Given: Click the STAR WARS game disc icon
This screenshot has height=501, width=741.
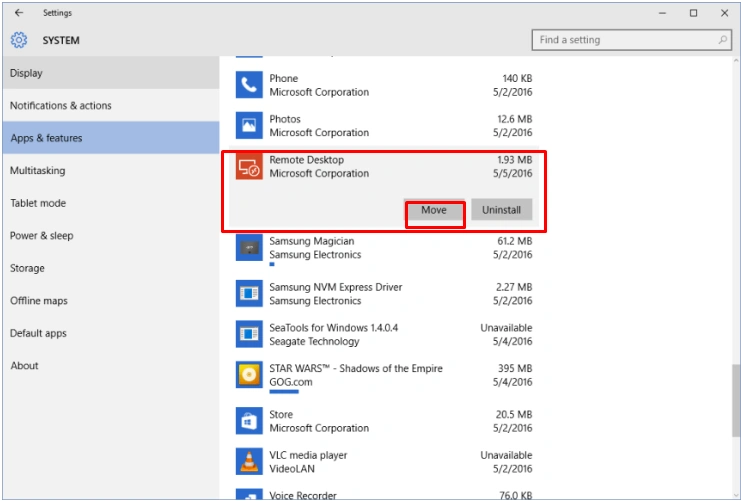Looking at the screenshot, I should 249,375.
